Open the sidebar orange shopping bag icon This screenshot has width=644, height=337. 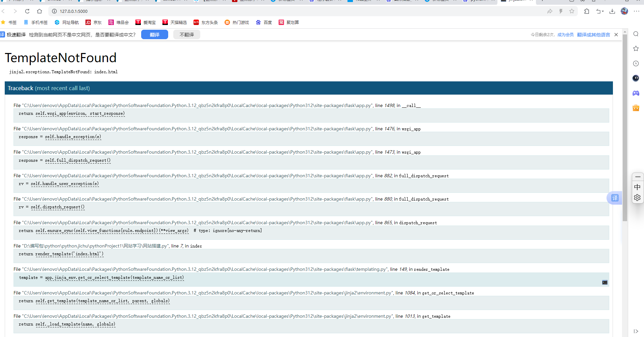tap(636, 108)
